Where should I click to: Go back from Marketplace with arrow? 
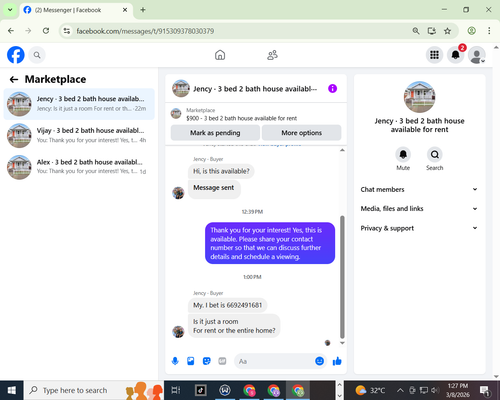pos(14,79)
